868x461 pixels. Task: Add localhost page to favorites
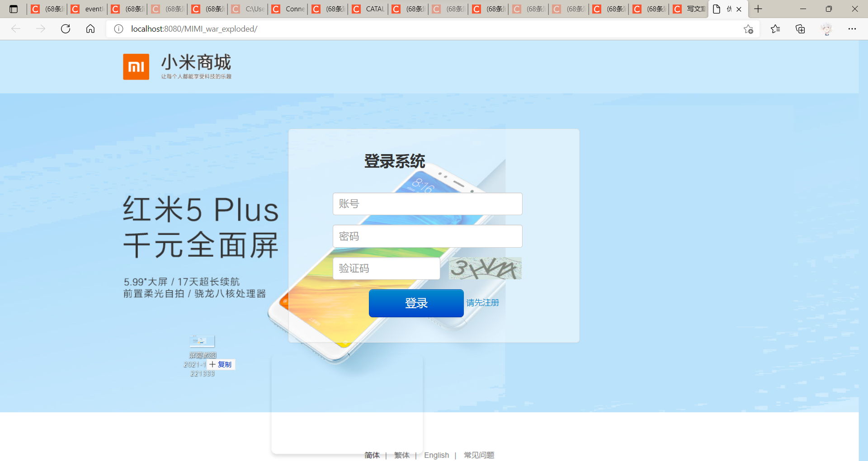[x=748, y=28]
